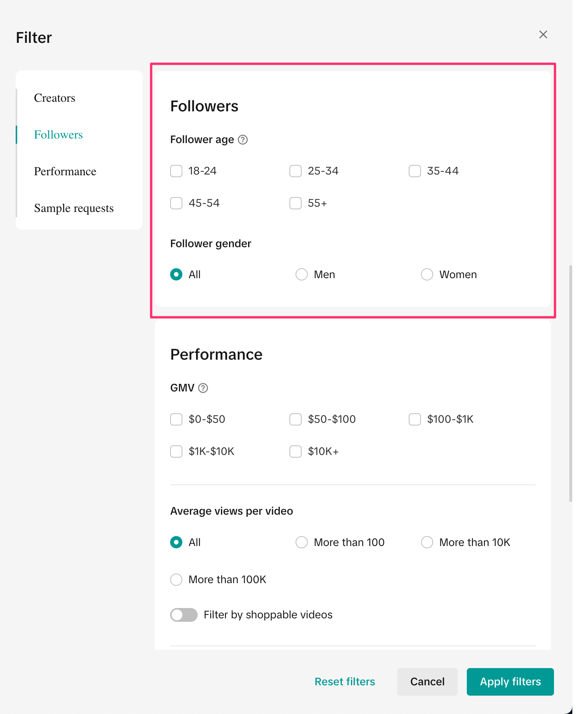Cancel the filter changes
This screenshot has width=588, height=714.
click(x=427, y=681)
